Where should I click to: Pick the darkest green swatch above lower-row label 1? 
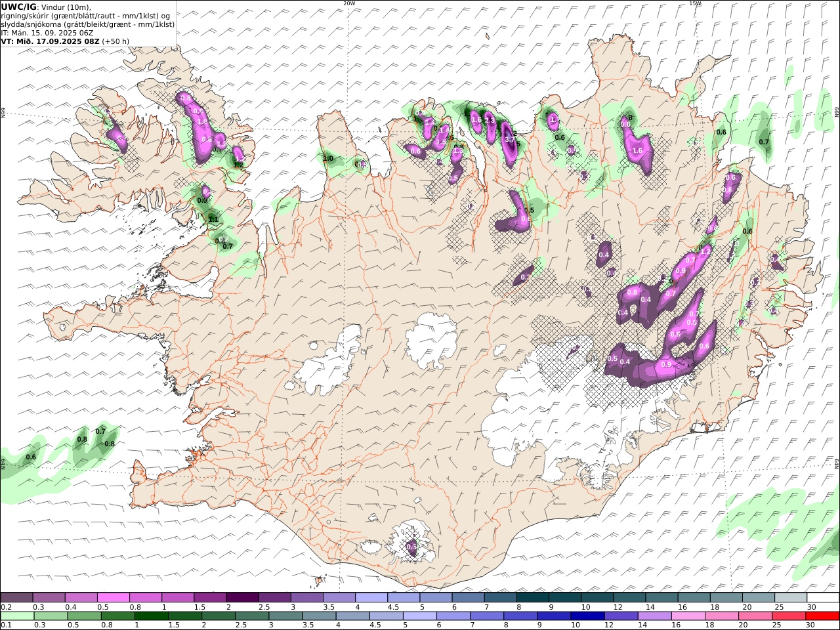[x=152, y=616]
